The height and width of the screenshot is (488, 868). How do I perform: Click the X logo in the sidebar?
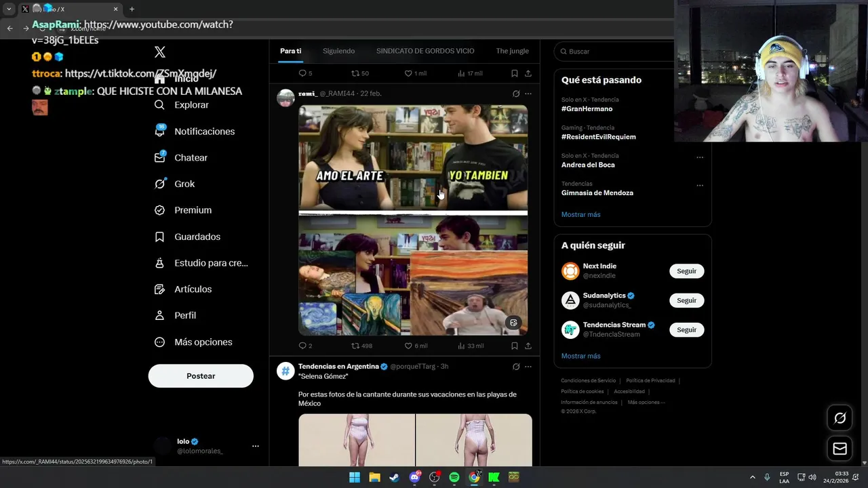pos(160,52)
